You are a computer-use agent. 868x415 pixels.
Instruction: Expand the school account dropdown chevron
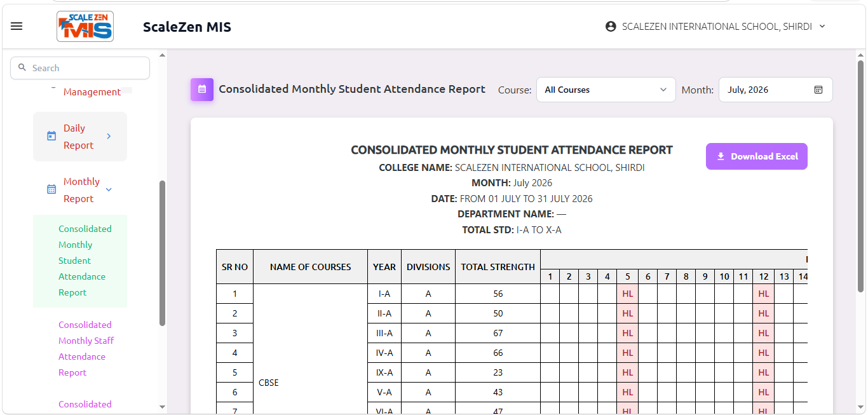822,27
